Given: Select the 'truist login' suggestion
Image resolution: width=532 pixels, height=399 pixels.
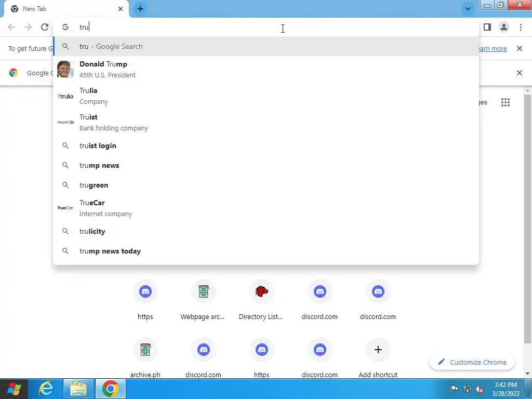Looking at the screenshot, I should [266, 145].
